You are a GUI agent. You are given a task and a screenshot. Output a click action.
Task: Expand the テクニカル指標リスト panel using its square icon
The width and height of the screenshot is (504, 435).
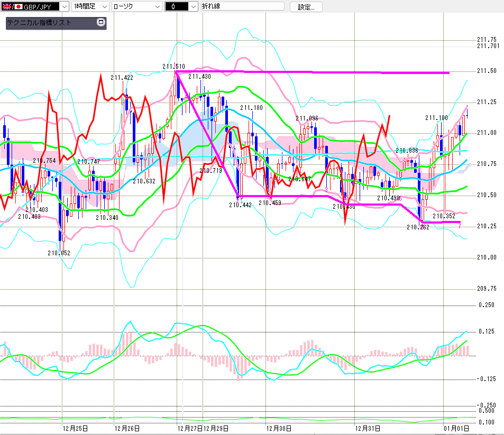point(101,23)
